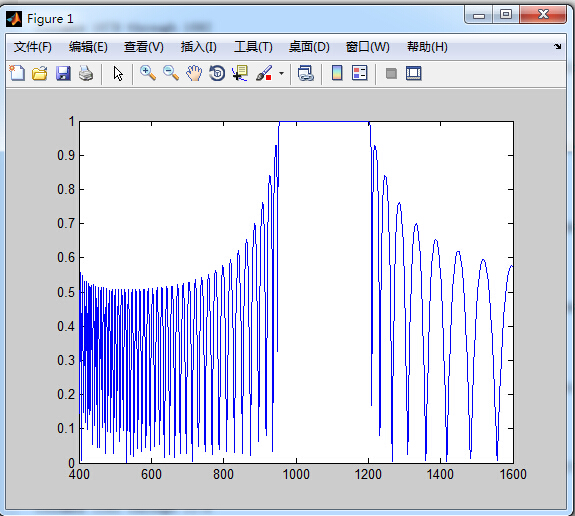Open a file with the folder icon
This screenshot has height=516, width=575.
point(40,73)
